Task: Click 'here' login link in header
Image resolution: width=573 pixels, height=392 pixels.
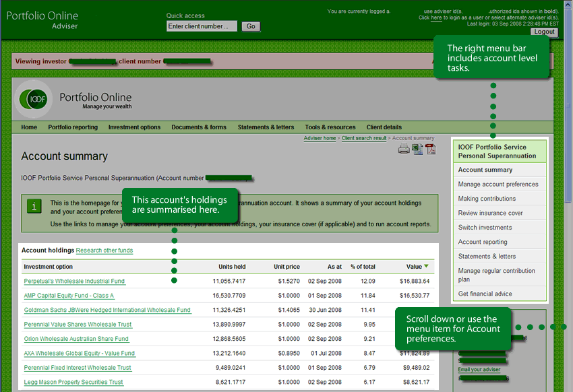Action: tap(436, 18)
